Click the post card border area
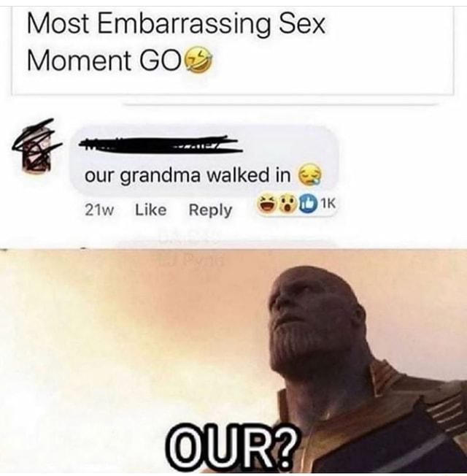The height and width of the screenshot is (476, 467). (x=233, y=50)
